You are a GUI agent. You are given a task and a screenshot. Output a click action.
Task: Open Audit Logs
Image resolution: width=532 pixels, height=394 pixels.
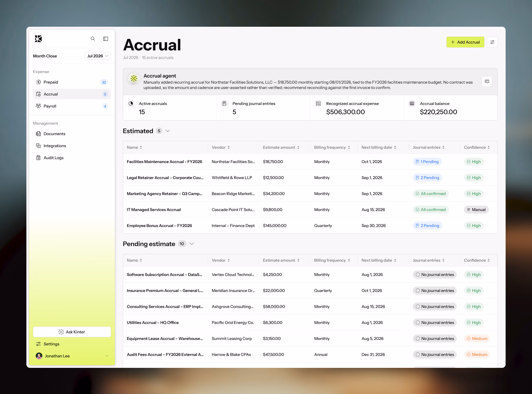click(x=72, y=158)
